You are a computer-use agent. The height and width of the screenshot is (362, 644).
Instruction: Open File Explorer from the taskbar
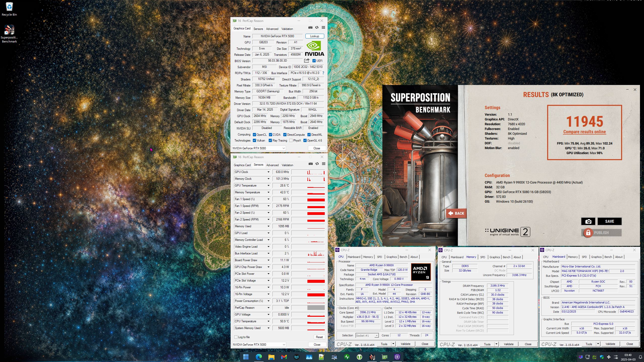[271, 357]
